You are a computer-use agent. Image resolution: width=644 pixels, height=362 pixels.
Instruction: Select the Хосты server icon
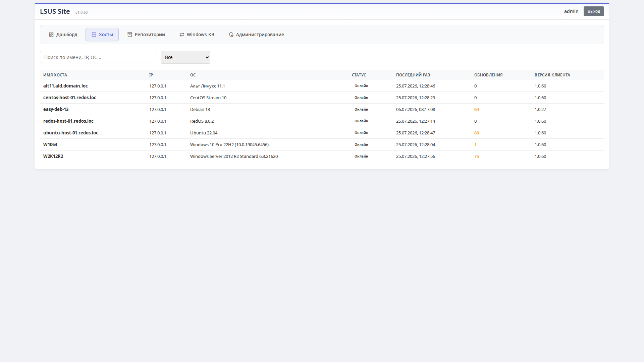pos(94,35)
